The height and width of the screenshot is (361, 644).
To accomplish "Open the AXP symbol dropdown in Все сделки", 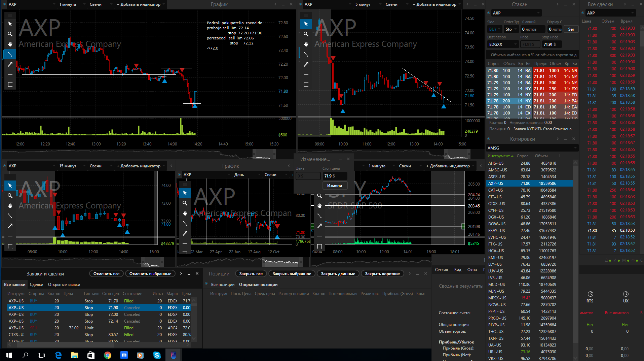I will click(x=611, y=13).
